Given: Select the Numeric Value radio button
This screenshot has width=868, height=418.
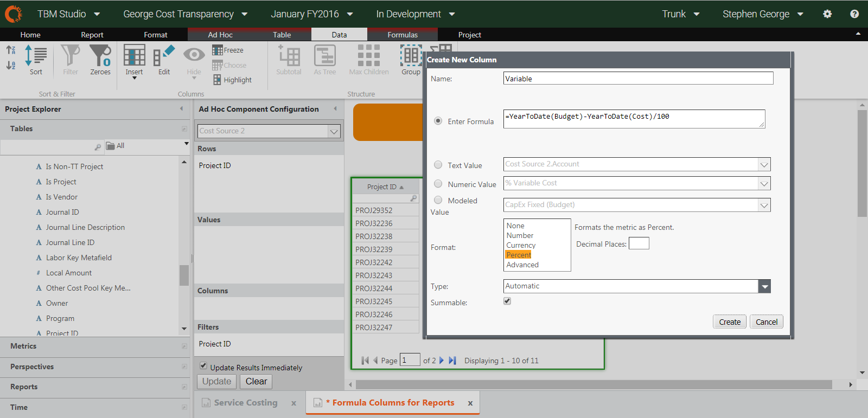Looking at the screenshot, I should pyautogui.click(x=438, y=184).
